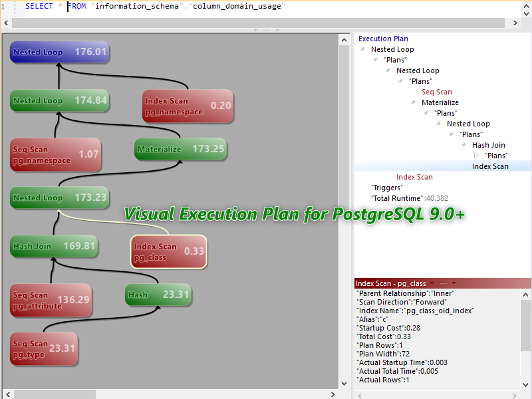Click the detail panel scroll-up arrow
The image size is (532, 399).
tap(525, 295)
